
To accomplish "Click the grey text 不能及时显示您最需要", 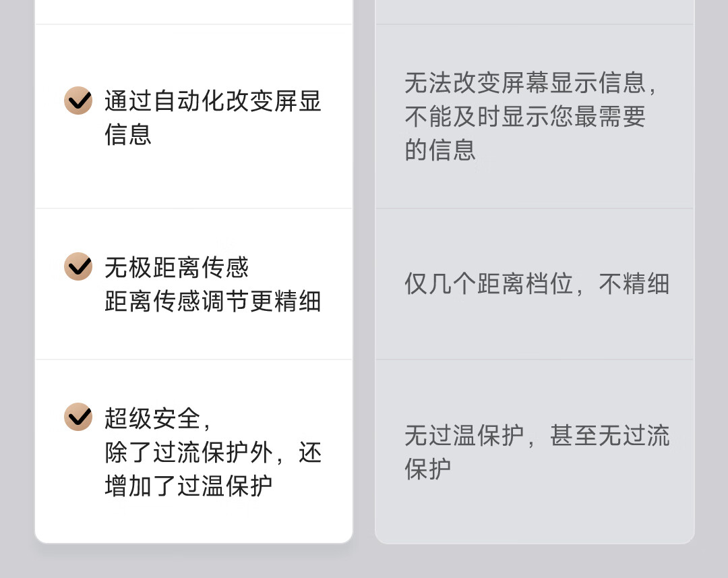I will [x=524, y=117].
